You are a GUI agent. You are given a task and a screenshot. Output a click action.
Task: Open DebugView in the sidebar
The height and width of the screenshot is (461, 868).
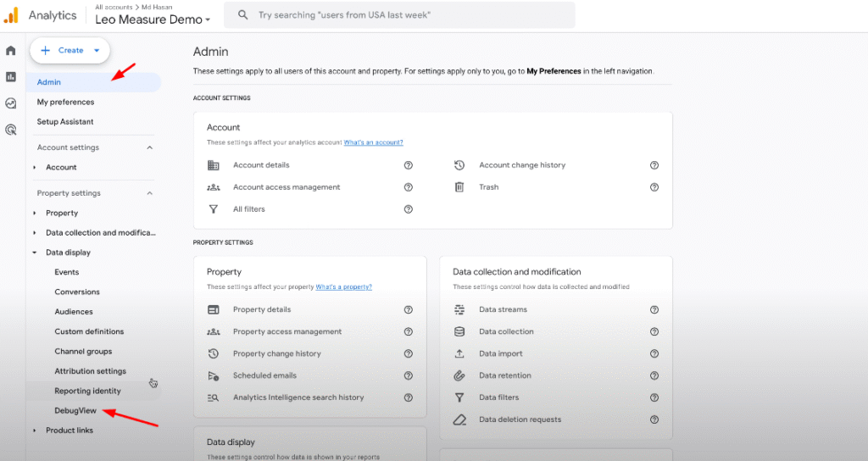coord(75,411)
